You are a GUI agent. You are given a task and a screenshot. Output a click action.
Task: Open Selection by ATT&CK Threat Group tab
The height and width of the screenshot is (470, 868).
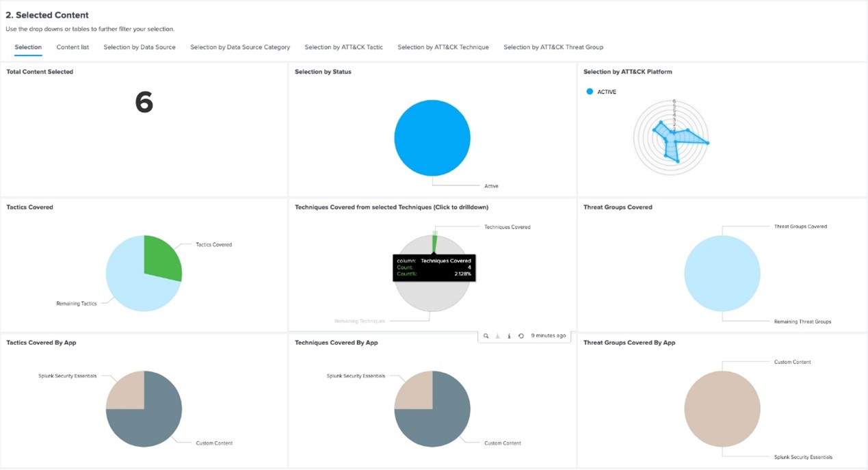click(553, 47)
